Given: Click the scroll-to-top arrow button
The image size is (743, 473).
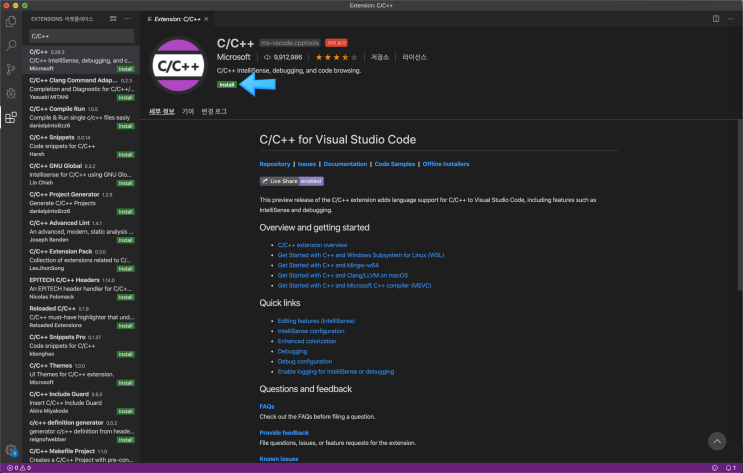Looking at the screenshot, I should [717, 441].
